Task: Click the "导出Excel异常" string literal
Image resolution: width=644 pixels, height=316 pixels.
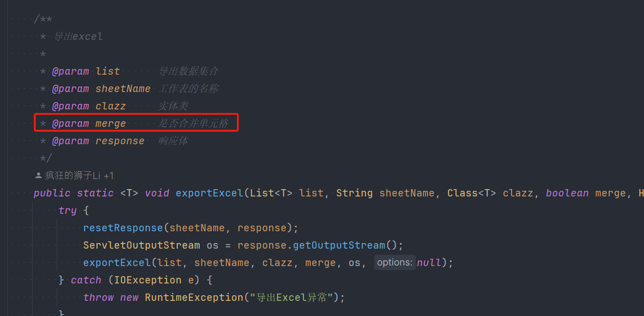Action: (x=293, y=297)
